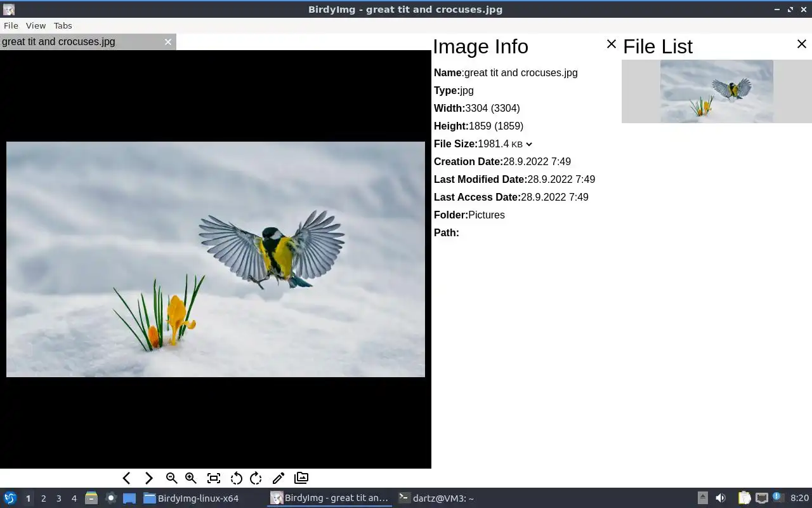Open the taskbar start menu icon
The image size is (812, 508).
tap(10, 498)
